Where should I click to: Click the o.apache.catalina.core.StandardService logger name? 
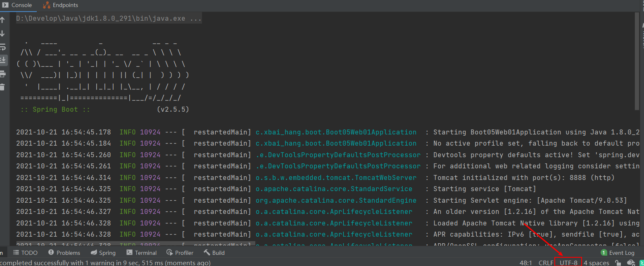[334, 189]
